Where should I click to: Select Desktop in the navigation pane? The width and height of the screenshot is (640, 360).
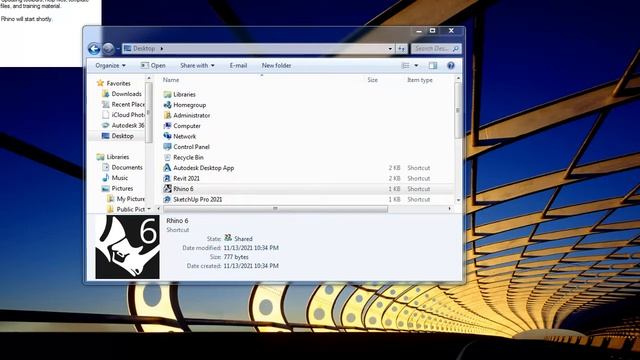(122, 136)
